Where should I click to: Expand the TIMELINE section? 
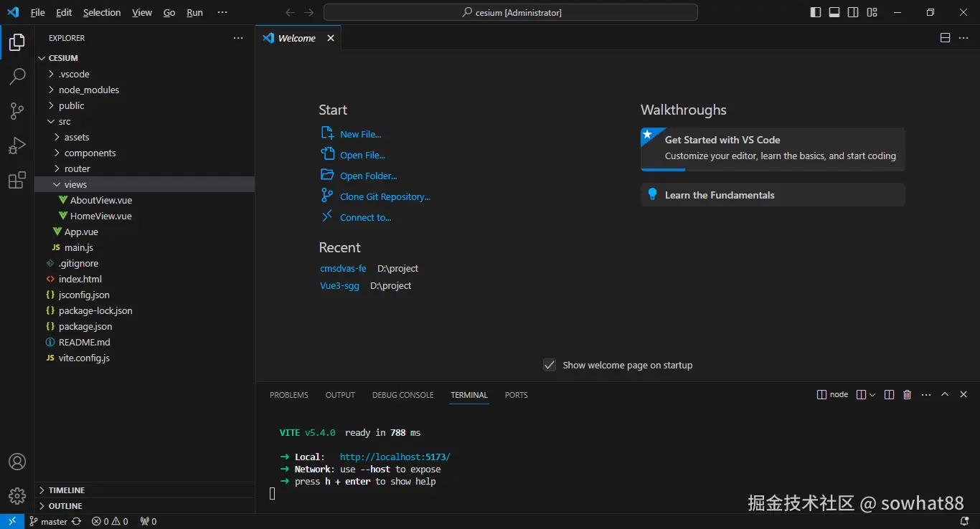tap(67, 490)
